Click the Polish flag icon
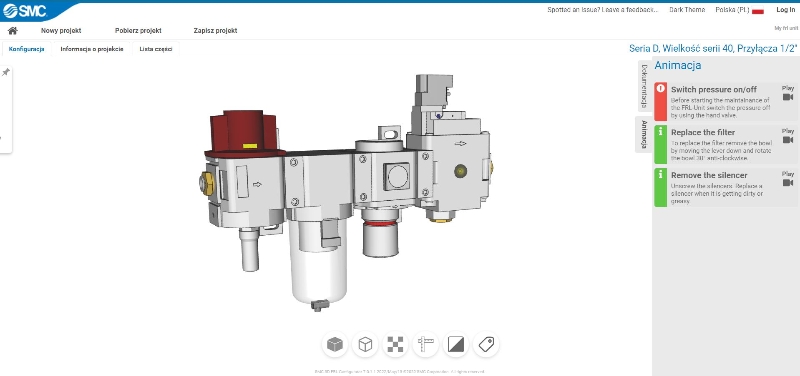 758,11
